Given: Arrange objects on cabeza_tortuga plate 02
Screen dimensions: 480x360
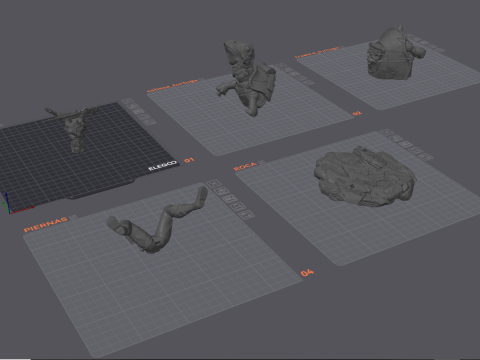Looking at the screenshot, I should (295, 74).
